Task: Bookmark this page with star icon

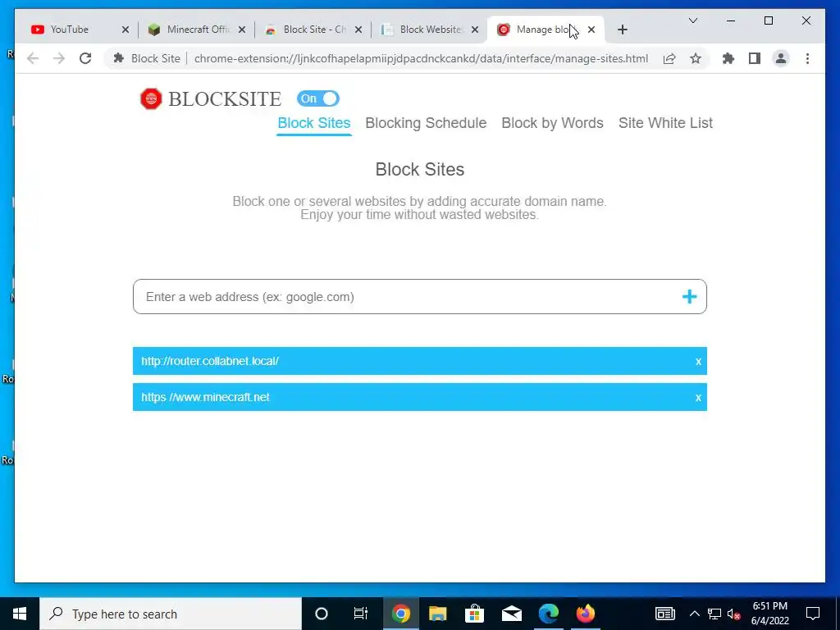Action: (696, 58)
